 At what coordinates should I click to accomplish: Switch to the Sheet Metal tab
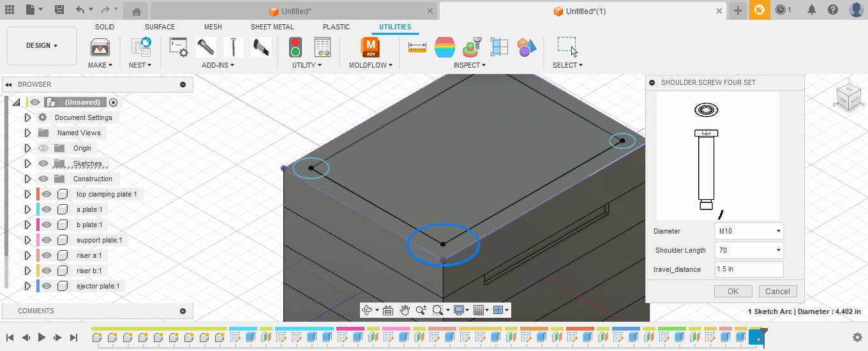(x=273, y=27)
